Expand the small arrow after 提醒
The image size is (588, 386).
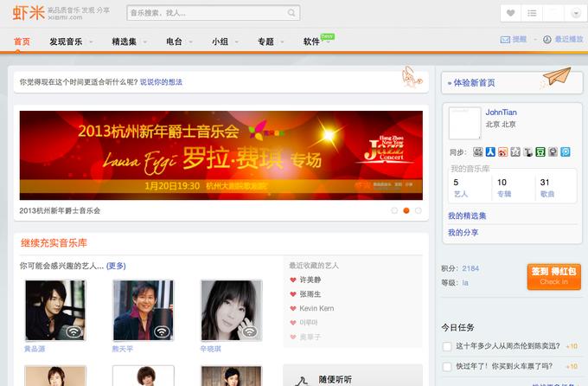click(535, 39)
